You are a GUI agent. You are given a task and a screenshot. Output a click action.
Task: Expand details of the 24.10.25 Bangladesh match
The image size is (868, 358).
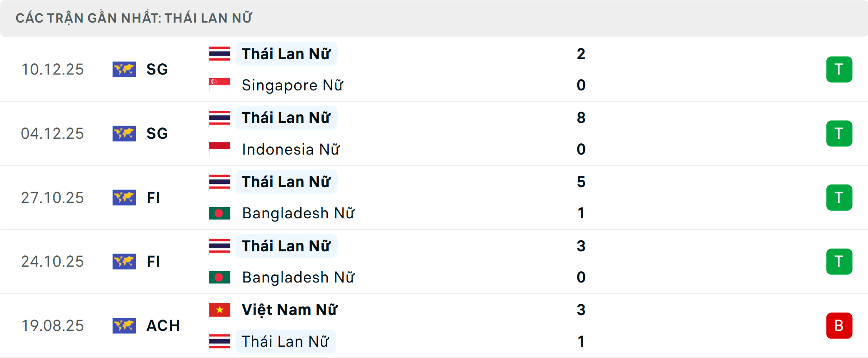pos(434,261)
